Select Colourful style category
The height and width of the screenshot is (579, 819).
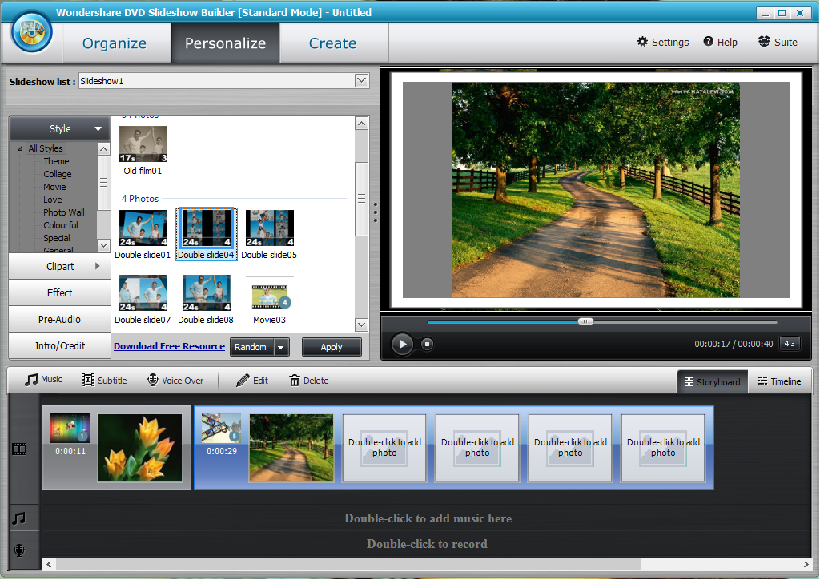pyautogui.click(x=61, y=225)
